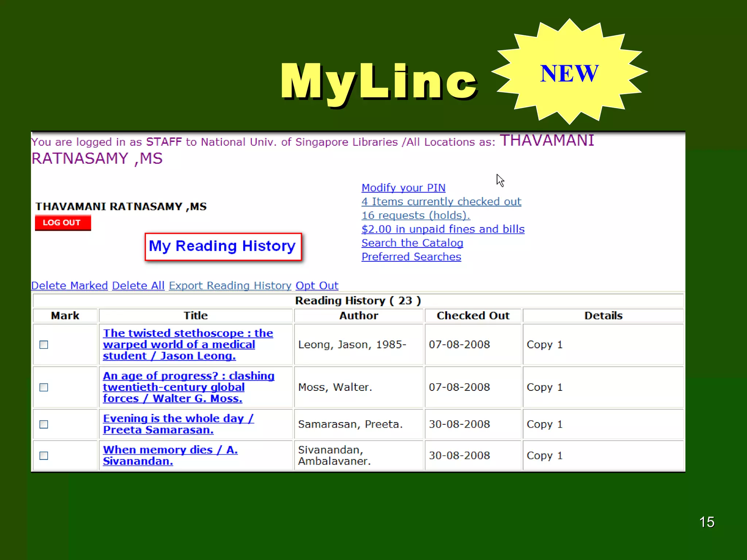The image size is (747, 560).
Task: Open Evening is the whole day title
Action: pyautogui.click(x=178, y=424)
